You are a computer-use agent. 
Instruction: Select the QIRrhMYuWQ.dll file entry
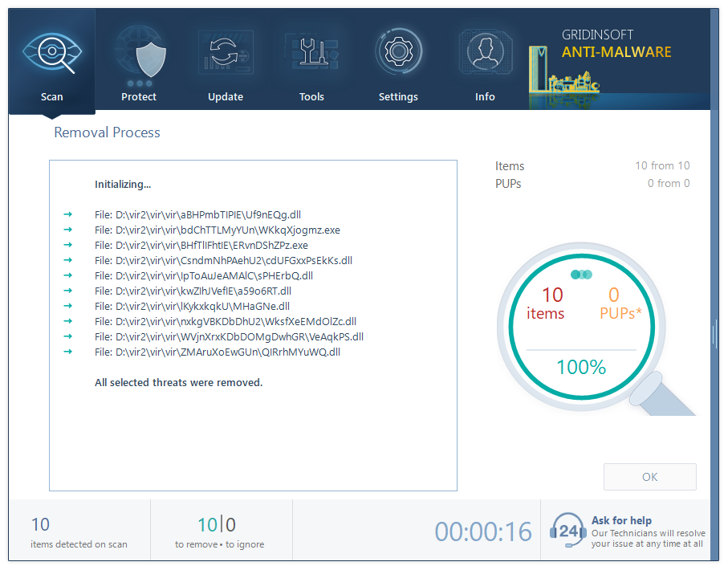pyautogui.click(x=218, y=352)
